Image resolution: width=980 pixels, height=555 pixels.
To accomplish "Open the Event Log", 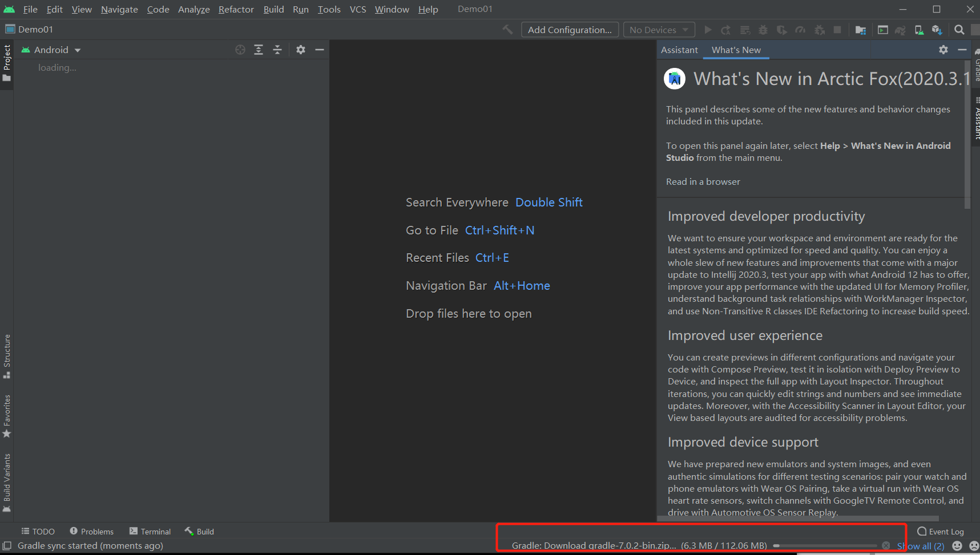I will pyautogui.click(x=940, y=531).
